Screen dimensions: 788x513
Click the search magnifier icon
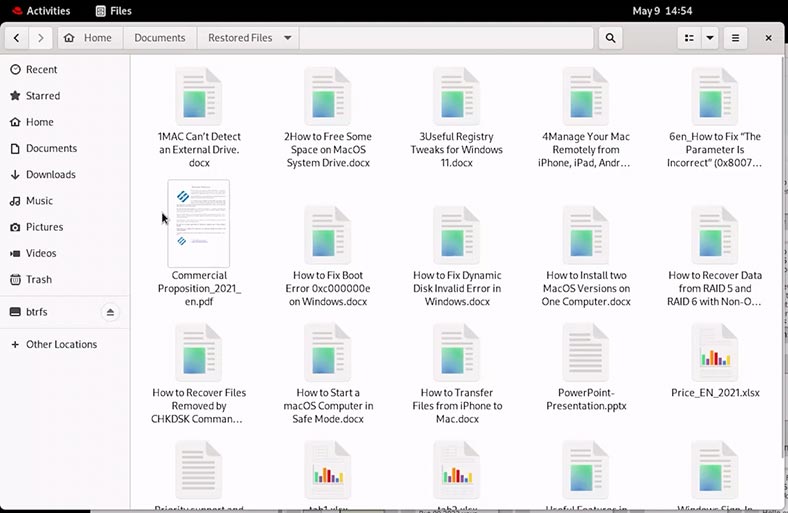point(610,38)
